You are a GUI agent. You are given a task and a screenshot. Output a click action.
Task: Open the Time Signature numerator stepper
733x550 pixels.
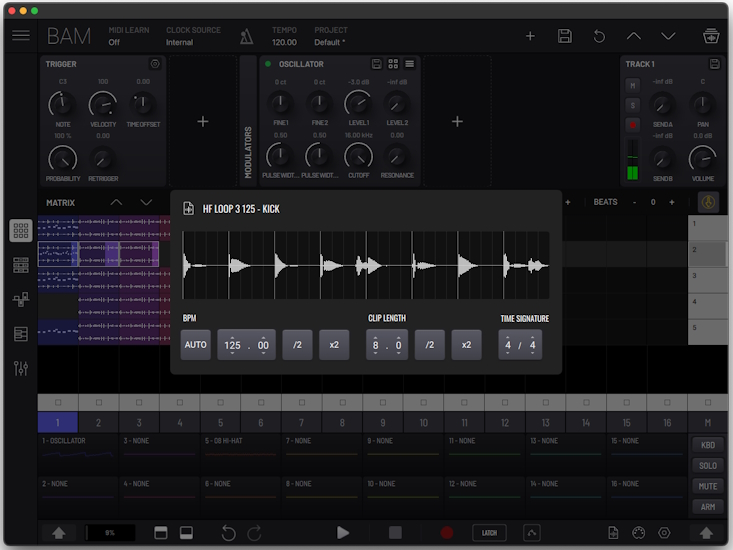click(x=508, y=345)
